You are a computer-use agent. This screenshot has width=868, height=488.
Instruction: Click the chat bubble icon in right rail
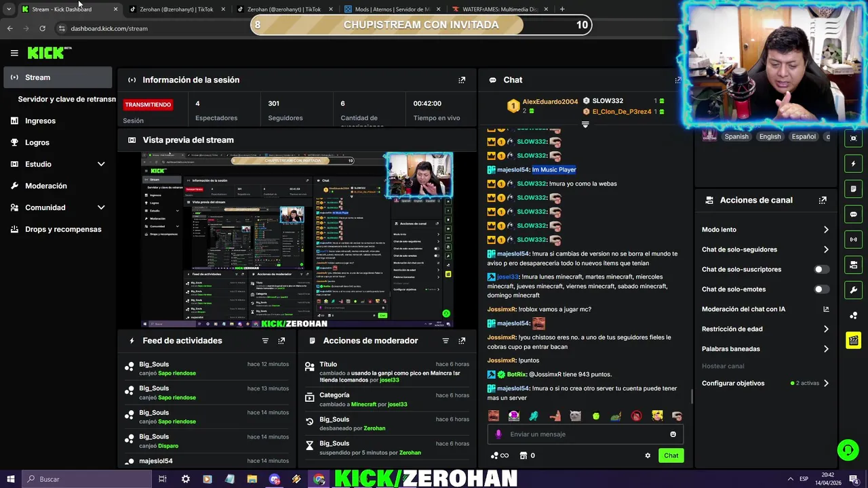[x=853, y=214]
